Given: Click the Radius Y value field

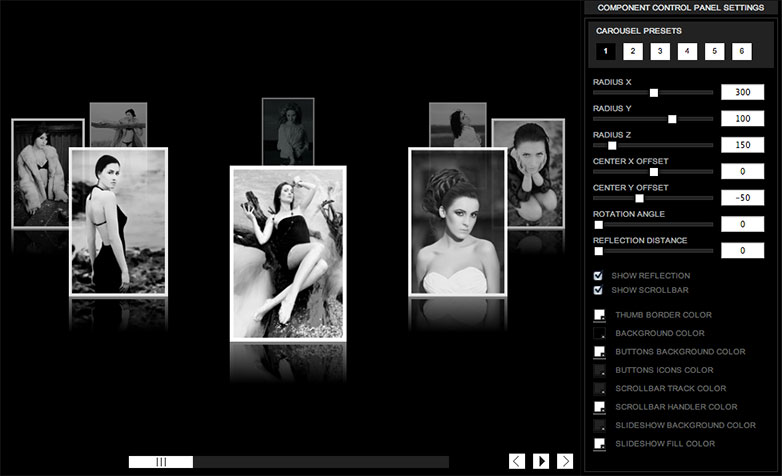Looking at the screenshot, I should point(743,118).
